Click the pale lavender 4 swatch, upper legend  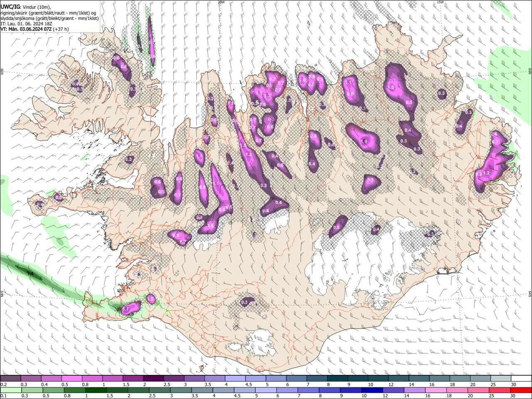235,379
